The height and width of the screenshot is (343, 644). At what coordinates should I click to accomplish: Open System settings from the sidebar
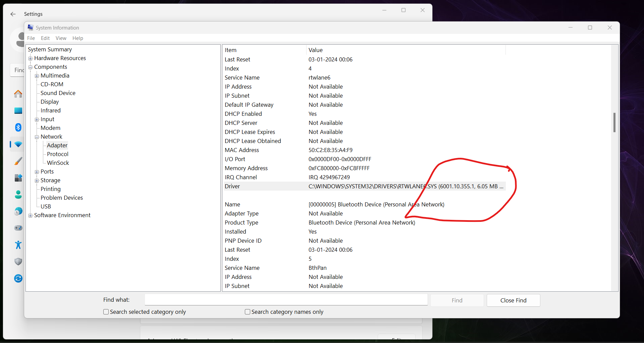(x=18, y=111)
